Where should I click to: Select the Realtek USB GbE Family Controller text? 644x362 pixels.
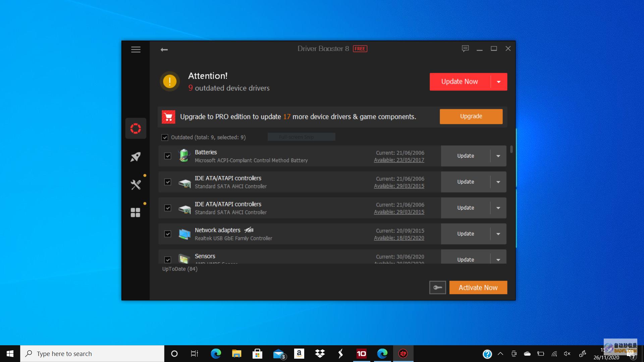click(x=233, y=238)
